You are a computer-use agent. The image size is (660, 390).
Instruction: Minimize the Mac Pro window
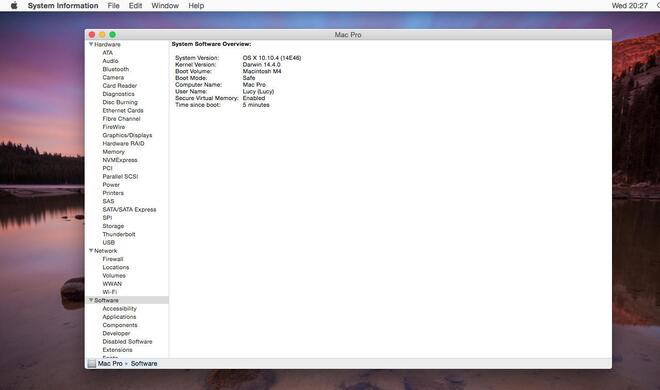coord(102,34)
